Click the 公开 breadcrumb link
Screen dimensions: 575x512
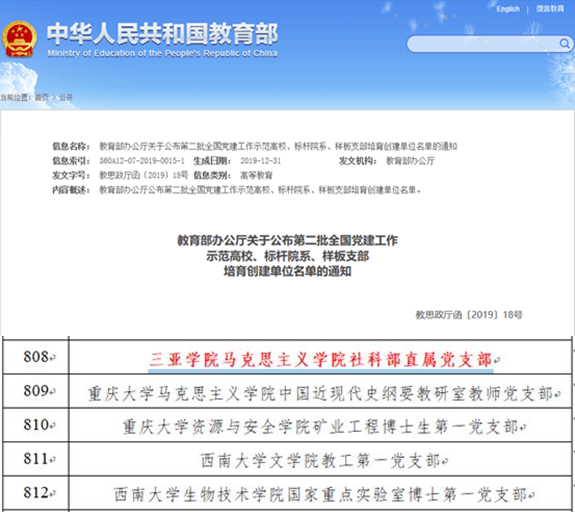[x=66, y=97]
